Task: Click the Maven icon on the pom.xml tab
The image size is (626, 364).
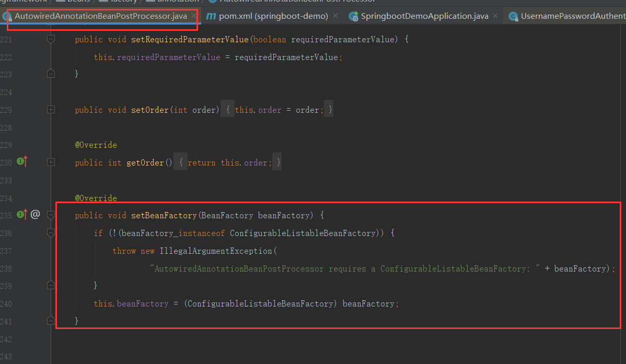Action: point(211,16)
